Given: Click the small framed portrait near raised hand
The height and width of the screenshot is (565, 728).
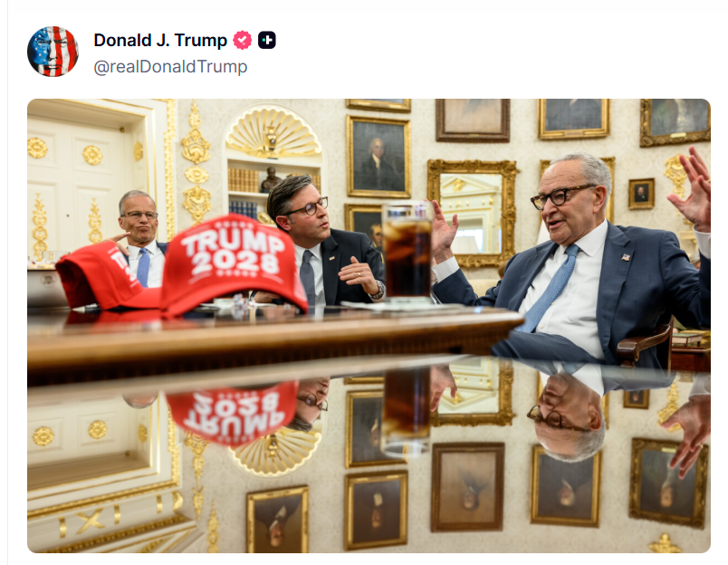Looking at the screenshot, I should [x=641, y=194].
